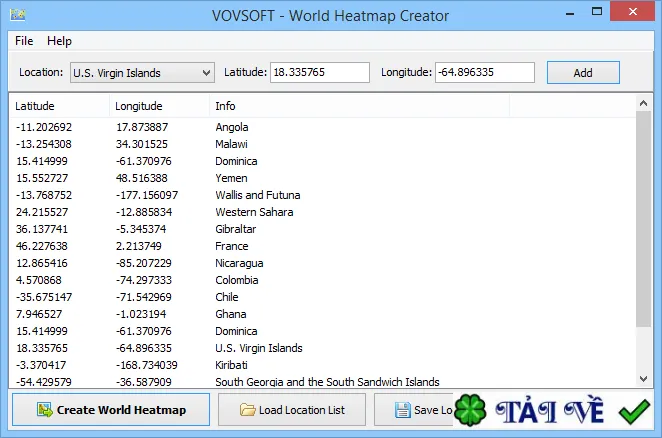Click the app icon in the title bar
The image size is (662, 438).
pyautogui.click(x=18, y=15)
